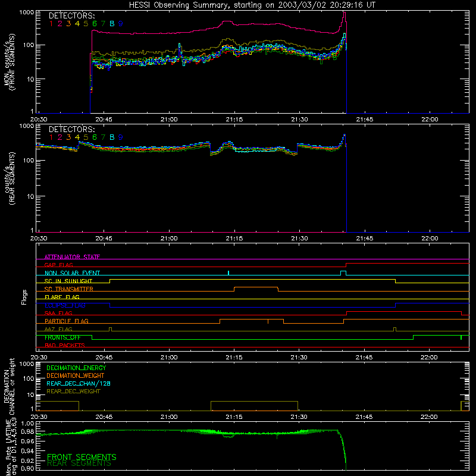Select detector 9 in rear segments legend
This screenshot has width=476, height=476.
coord(121,137)
